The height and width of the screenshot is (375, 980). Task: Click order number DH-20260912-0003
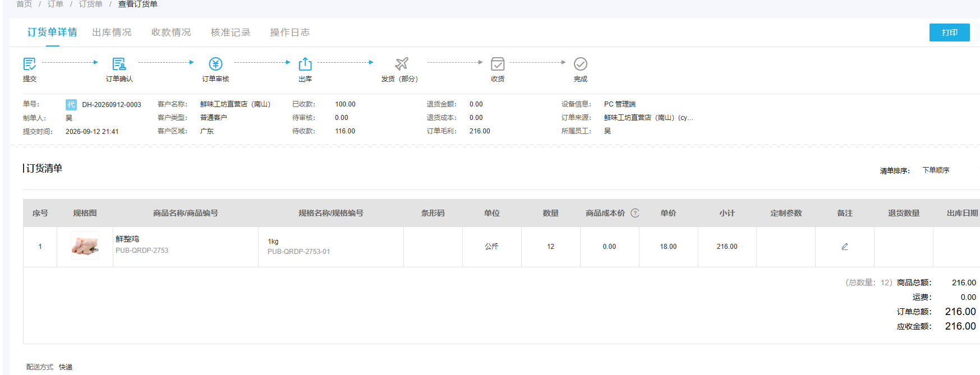(112, 105)
